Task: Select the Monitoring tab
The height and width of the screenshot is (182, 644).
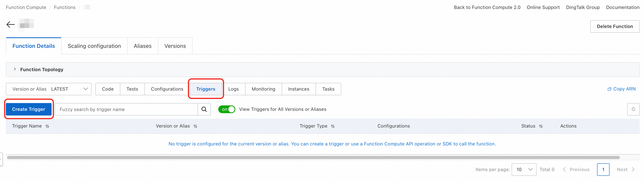Action: (263, 89)
